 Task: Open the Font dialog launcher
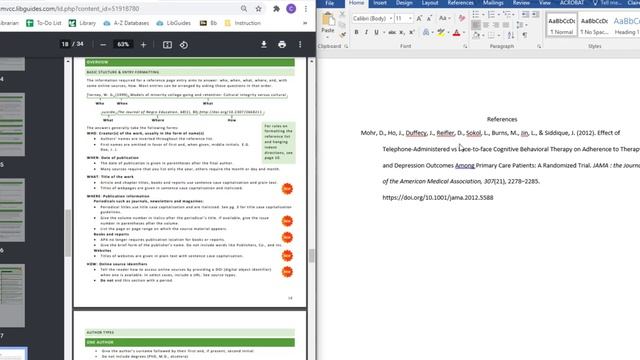pyautogui.click(x=465, y=47)
